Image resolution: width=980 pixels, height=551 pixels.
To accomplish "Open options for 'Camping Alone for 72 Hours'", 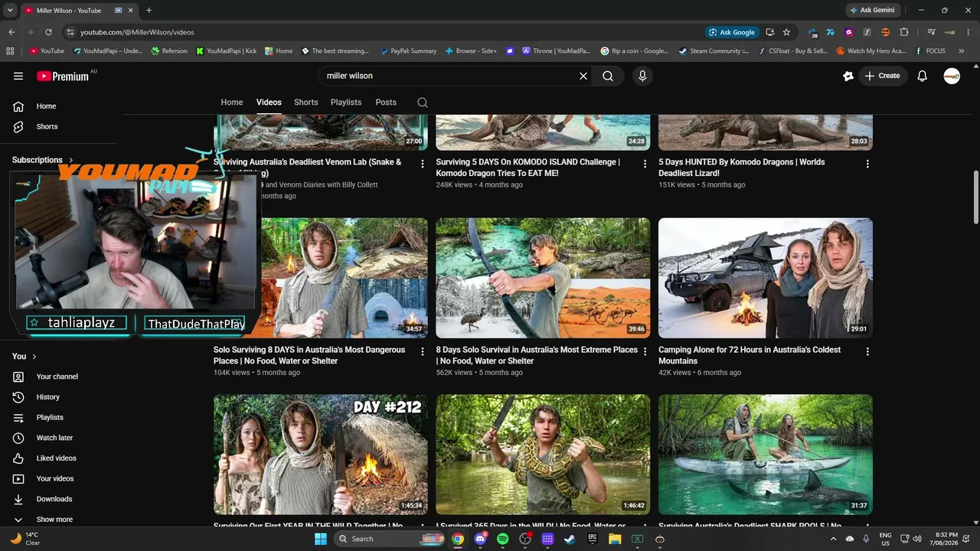I will tap(867, 351).
